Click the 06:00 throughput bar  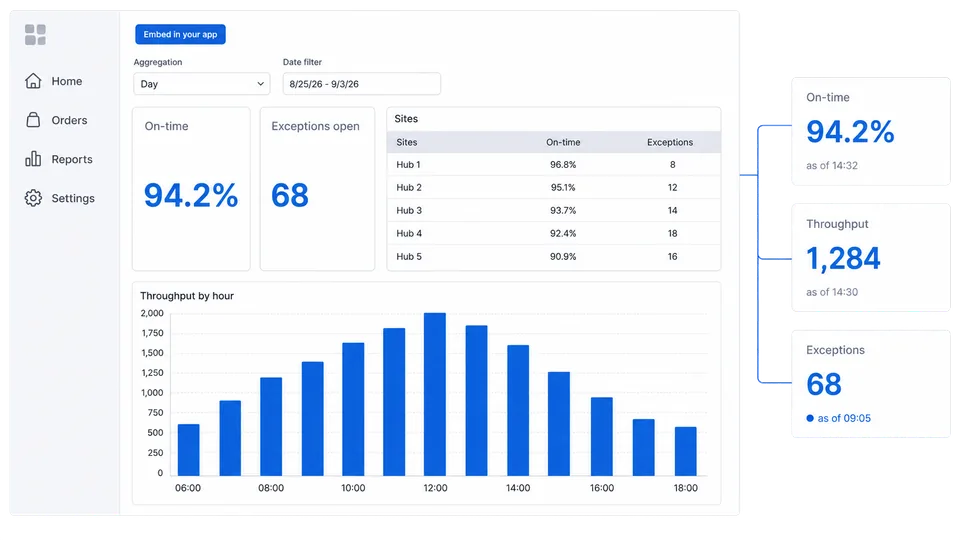click(x=188, y=450)
